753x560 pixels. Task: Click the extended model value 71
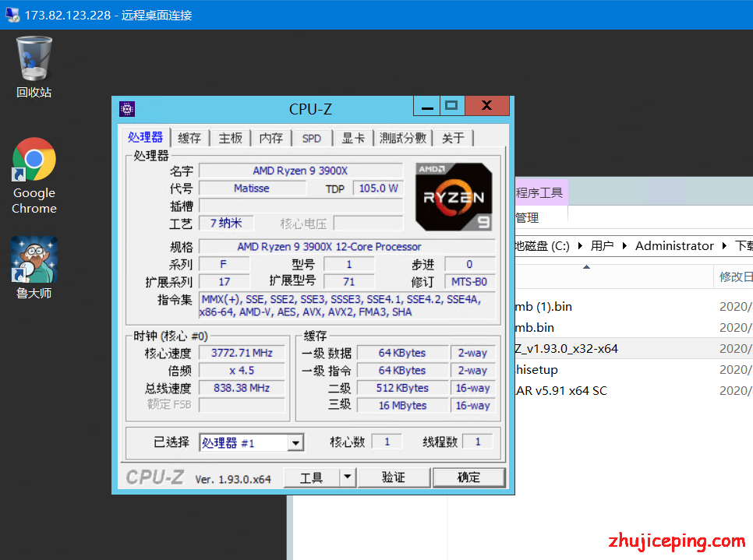349,282
